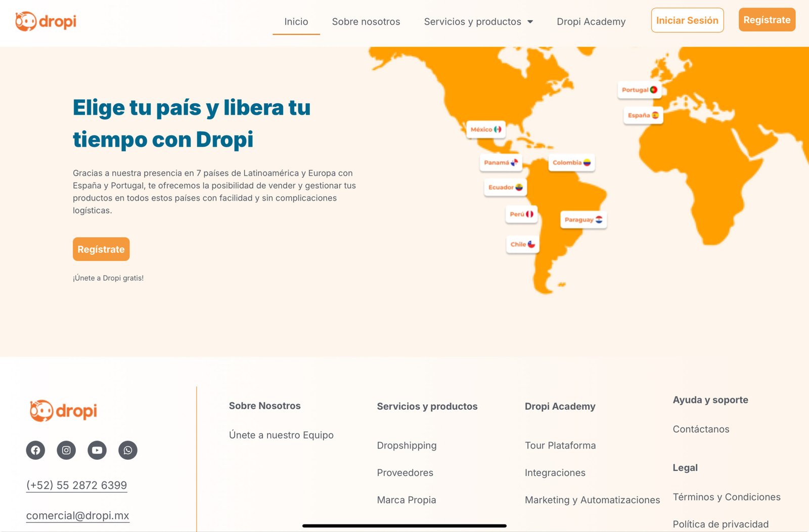Select the Portugal marker on the map

[x=639, y=90]
